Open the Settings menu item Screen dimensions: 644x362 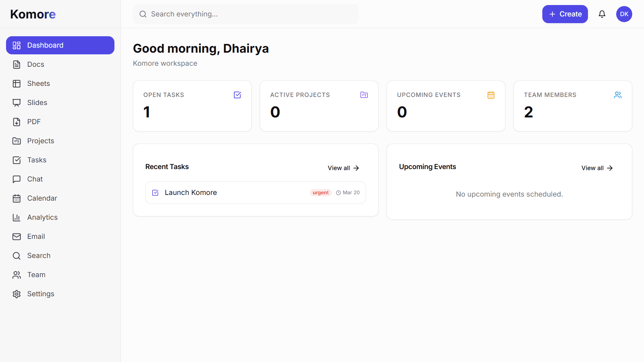coord(40,294)
